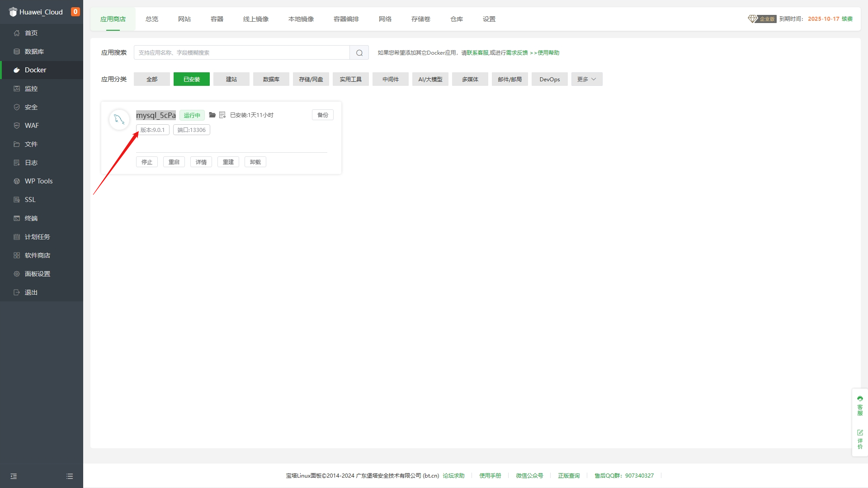868x488 pixels.
Task: Filter apps by 全部 category
Action: tap(152, 79)
